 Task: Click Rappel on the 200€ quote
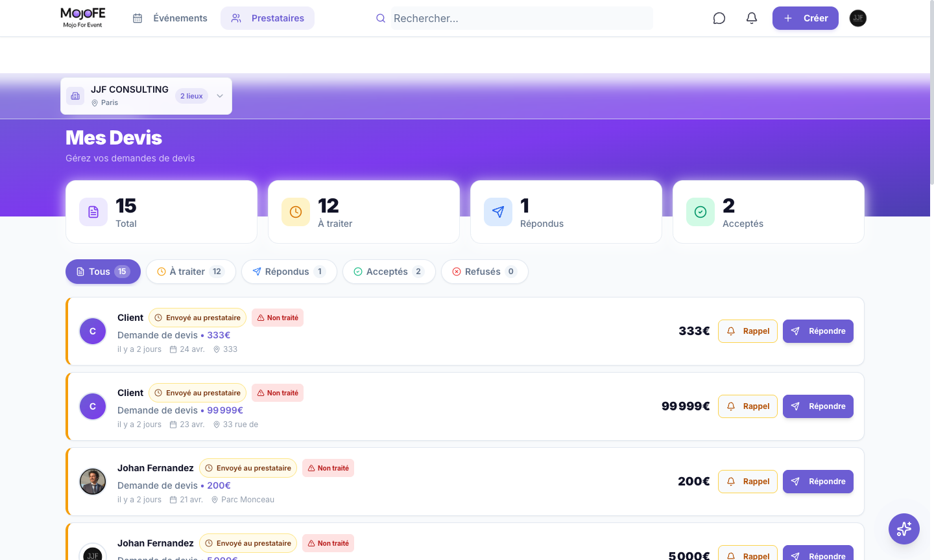click(x=748, y=482)
